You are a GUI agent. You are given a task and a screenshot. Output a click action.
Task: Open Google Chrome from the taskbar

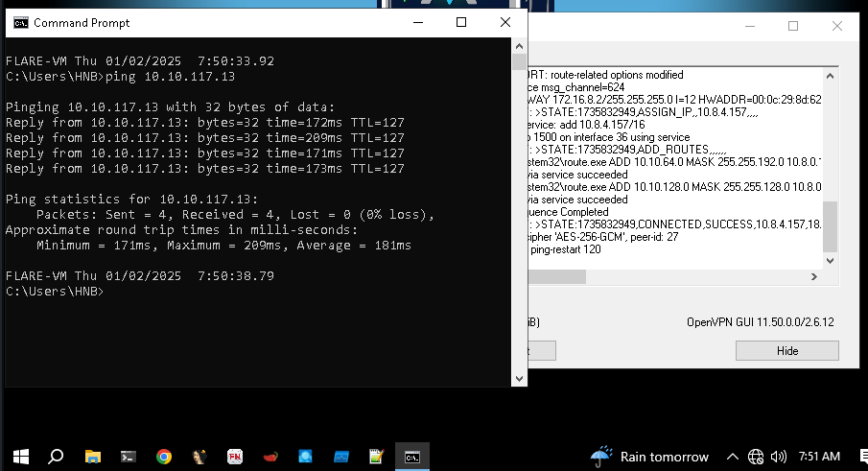tap(164, 457)
